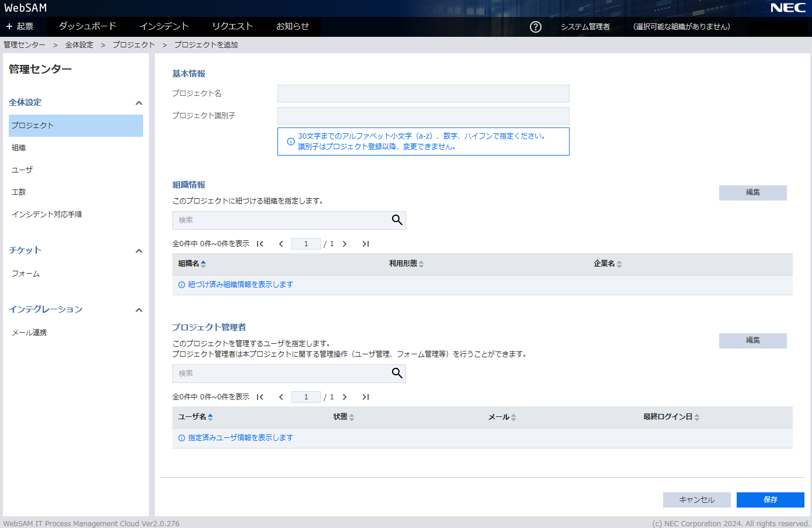
Task: Go to first page in 組織情報 pagination
Action: point(260,244)
